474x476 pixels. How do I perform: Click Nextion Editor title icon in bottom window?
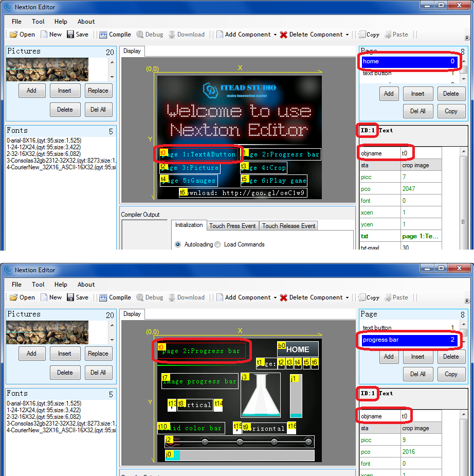(x=8, y=270)
